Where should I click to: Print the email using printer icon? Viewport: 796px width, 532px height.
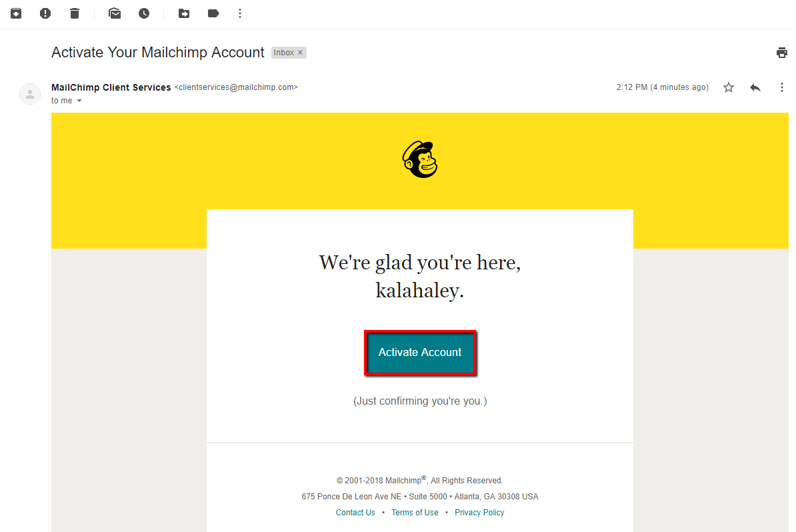(782, 53)
